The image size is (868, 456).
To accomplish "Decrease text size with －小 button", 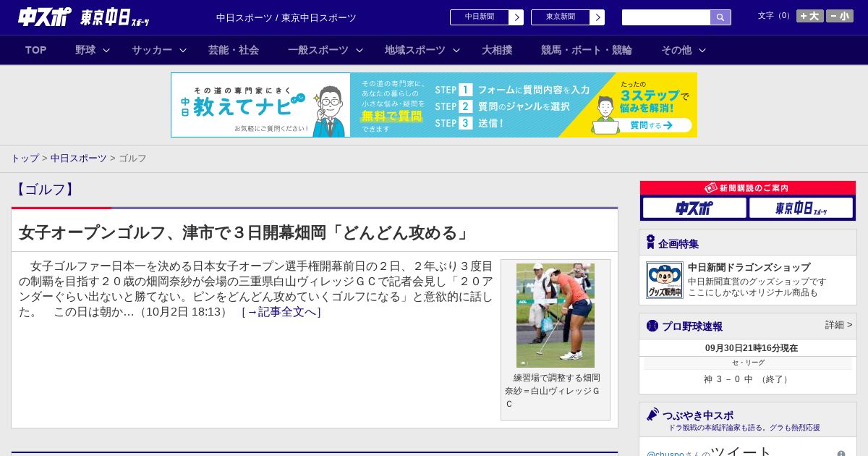I will coord(840,16).
